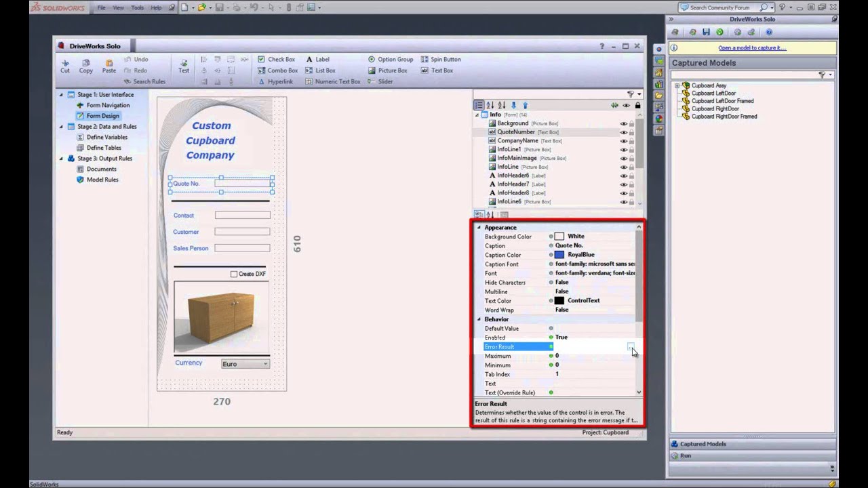Click the folder icon on task pane tab strip
This screenshot has width=868, height=488.
pos(658,96)
